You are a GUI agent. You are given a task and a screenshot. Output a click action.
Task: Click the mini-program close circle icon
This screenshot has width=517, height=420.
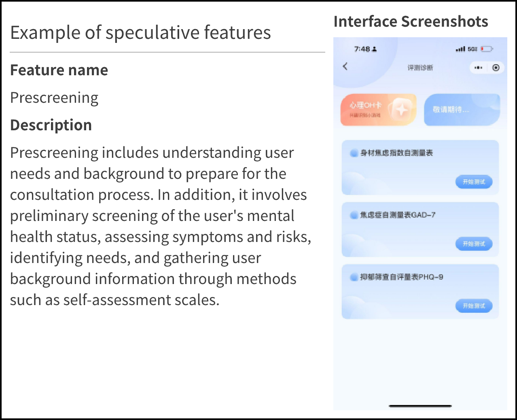pyautogui.click(x=496, y=68)
